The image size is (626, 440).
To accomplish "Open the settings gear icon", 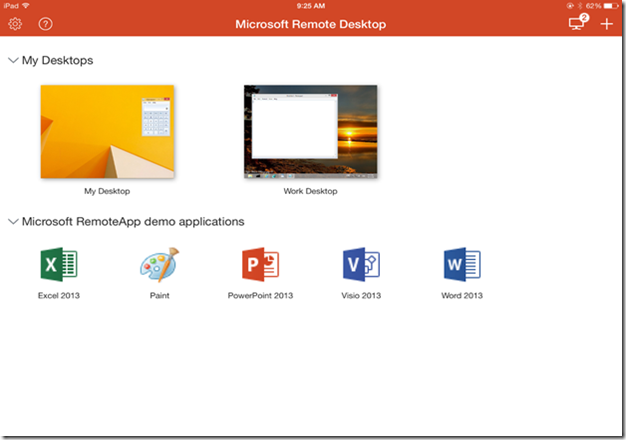I will [x=15, y=24].
